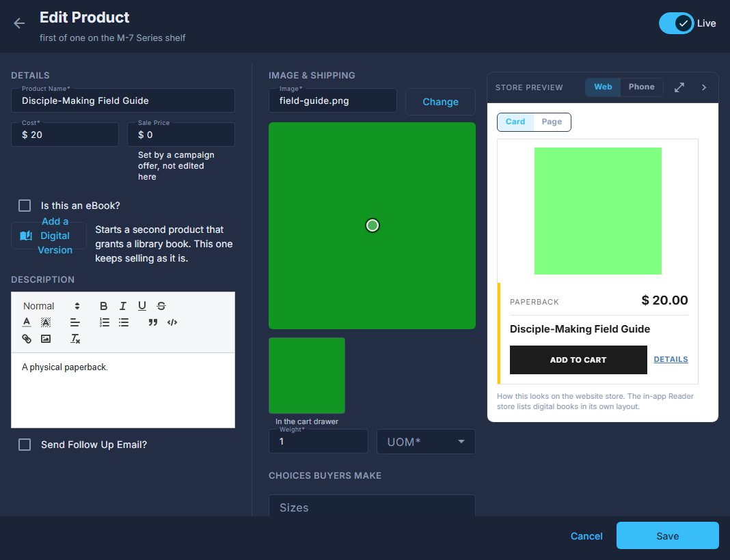Cancel editing the product
Image resolution: width=730 pixels, height=560 pixels.
coord(586,536)
